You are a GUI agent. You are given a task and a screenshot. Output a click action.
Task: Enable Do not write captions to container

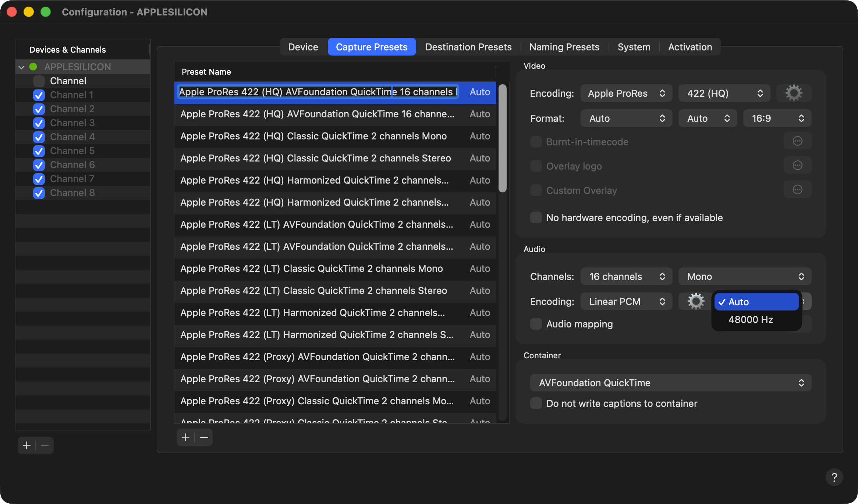pos(536,403)
